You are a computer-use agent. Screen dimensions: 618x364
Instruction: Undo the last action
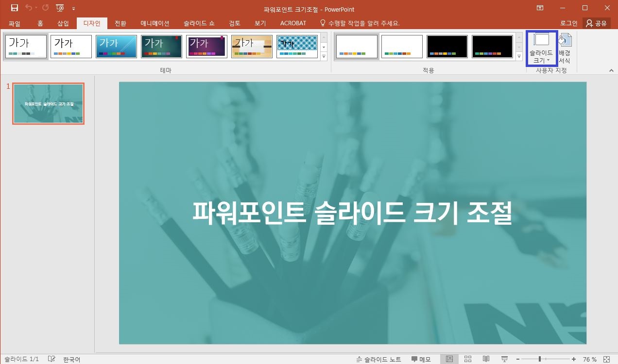[28, 8]
